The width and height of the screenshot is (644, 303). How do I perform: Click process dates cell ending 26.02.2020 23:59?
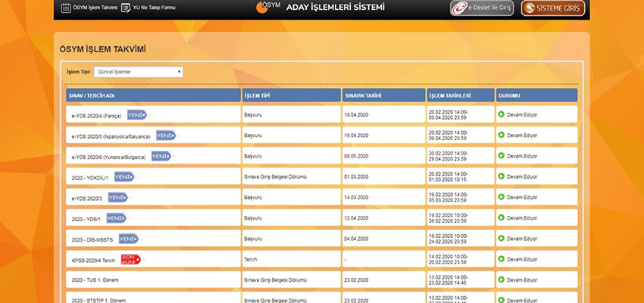pos(461,217)
